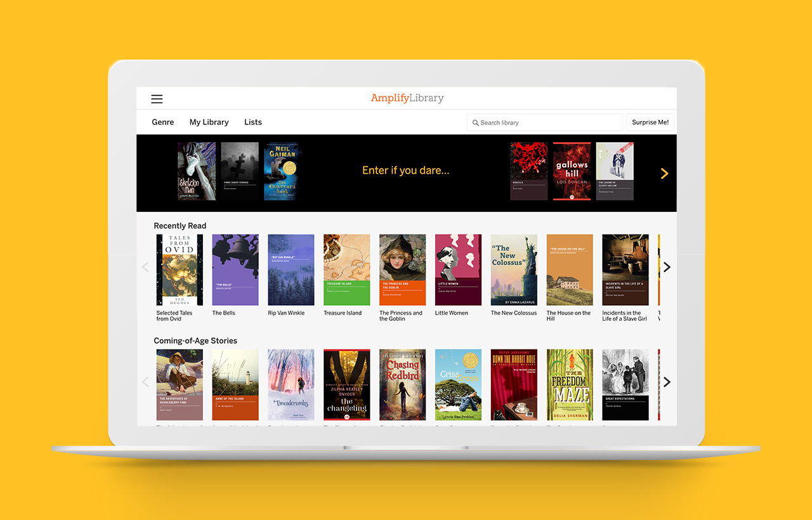This screenshot has width=812, height=520.
Task: Open the Lists menu
Action: click(x=253, y=122)
